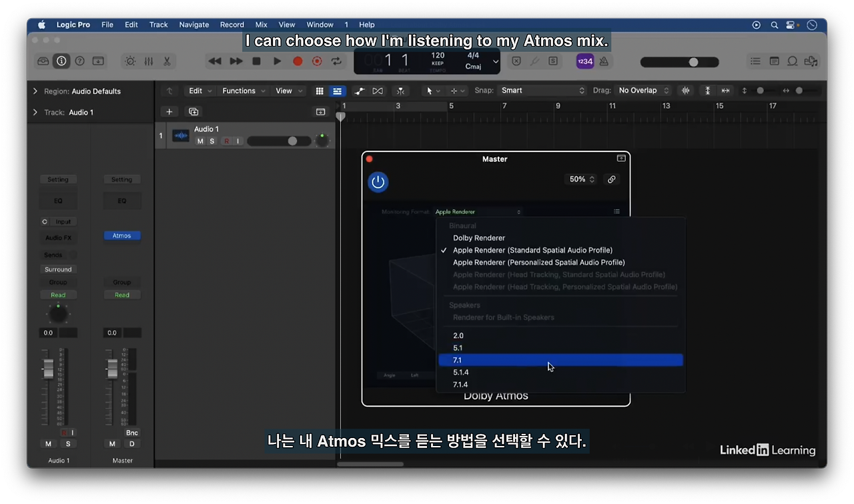Image resolution: width=854 pixels, height=504 pixels.
Task: Click the Fast Forward transport button
Action: click(236, 61)
